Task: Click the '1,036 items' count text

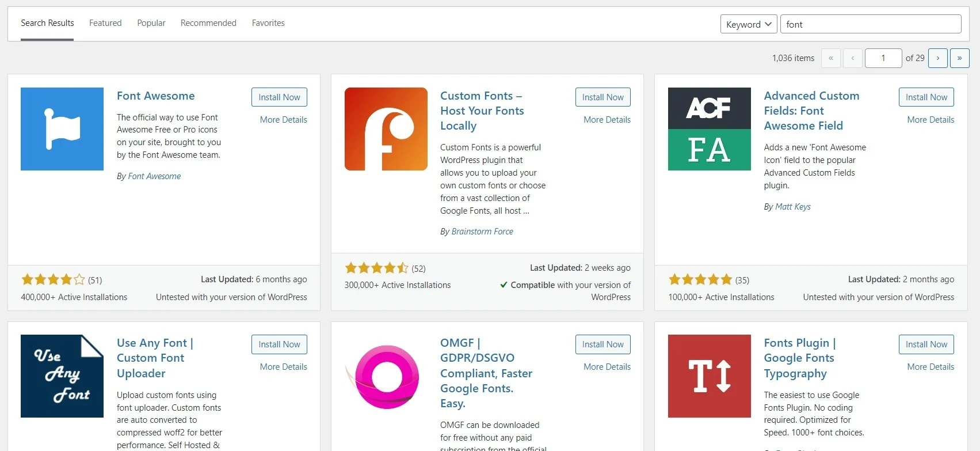Action: [x=794, y=58]
